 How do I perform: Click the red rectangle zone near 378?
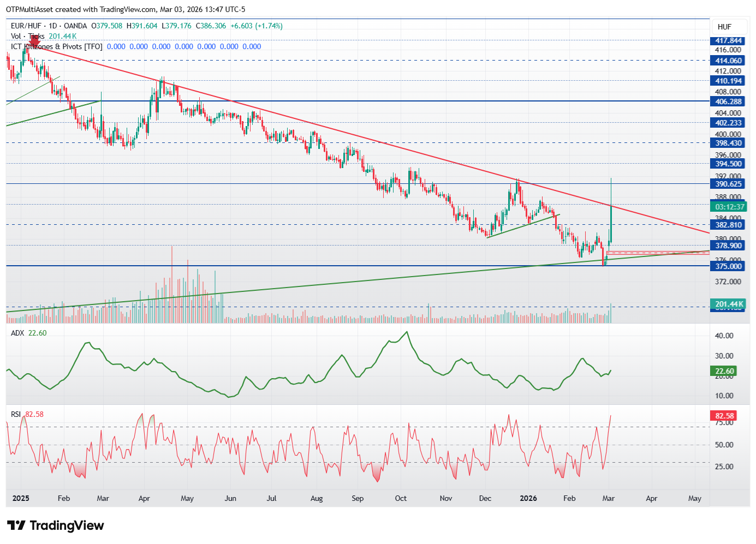coord(658,253)
